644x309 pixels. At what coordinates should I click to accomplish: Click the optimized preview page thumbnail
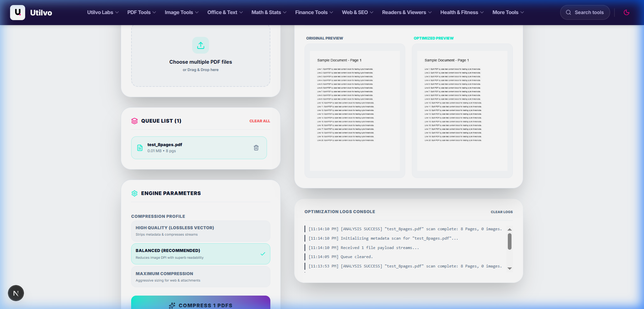pos(462,111)
